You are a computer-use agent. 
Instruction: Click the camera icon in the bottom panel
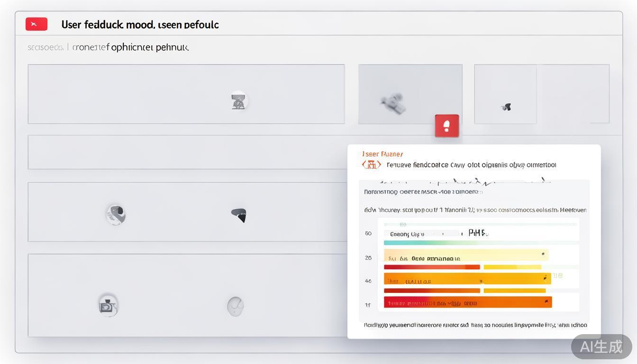tap(108, 305)
